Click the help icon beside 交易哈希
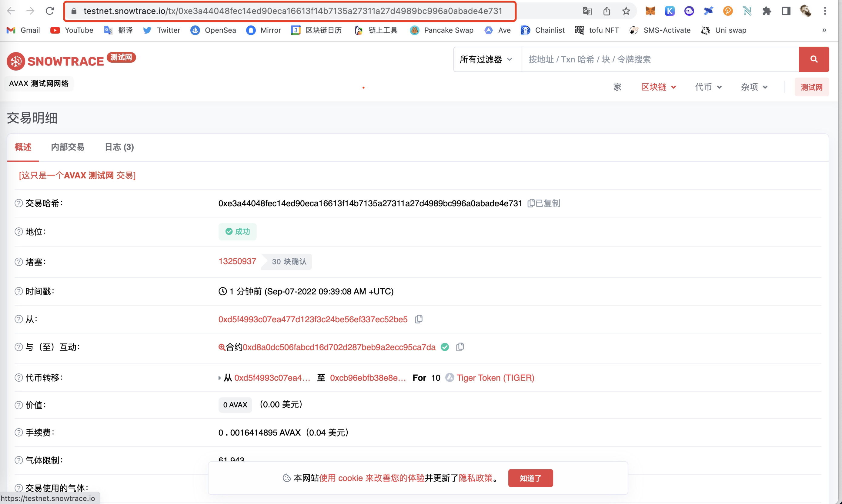This screenshot has width=842, height=504. click(x=19, y=203)
